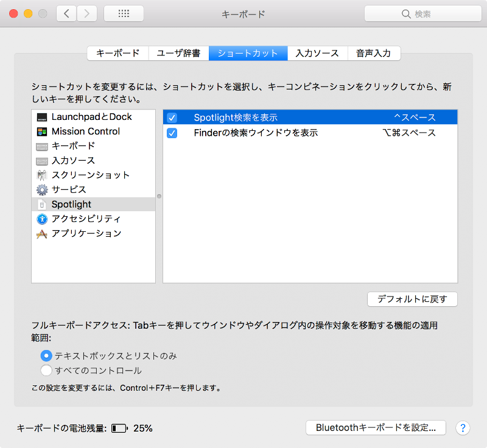Screen dimensions: 487x448
Task: Click the split view divider handle
Action: (159, 196)
